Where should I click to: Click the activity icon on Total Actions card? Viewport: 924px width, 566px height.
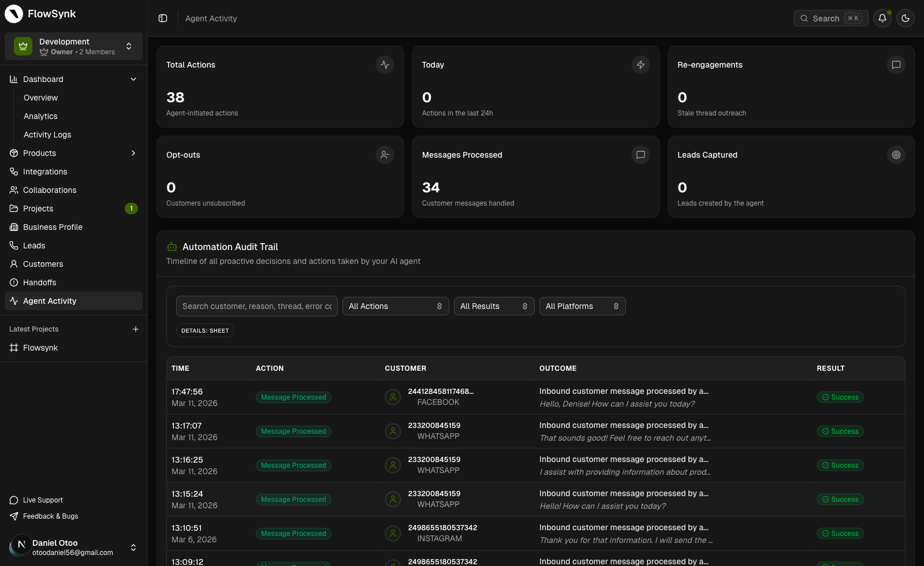click(385, 65)
